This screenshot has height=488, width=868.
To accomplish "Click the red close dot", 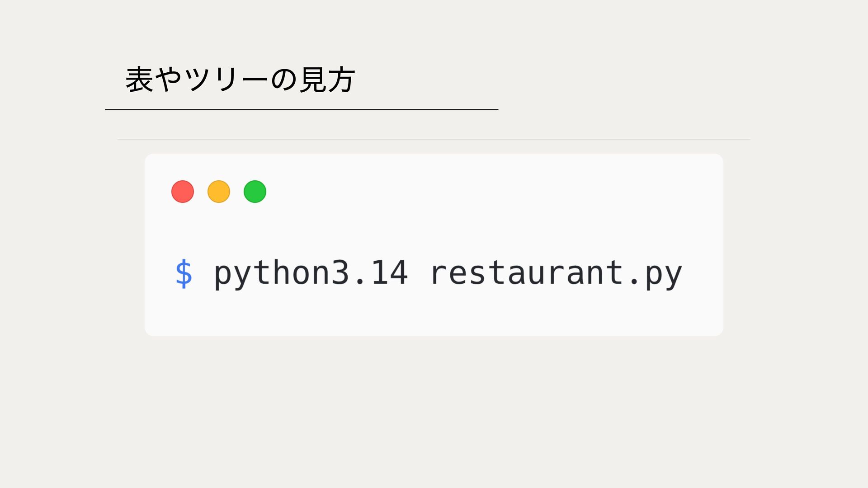I will (183, 192).
